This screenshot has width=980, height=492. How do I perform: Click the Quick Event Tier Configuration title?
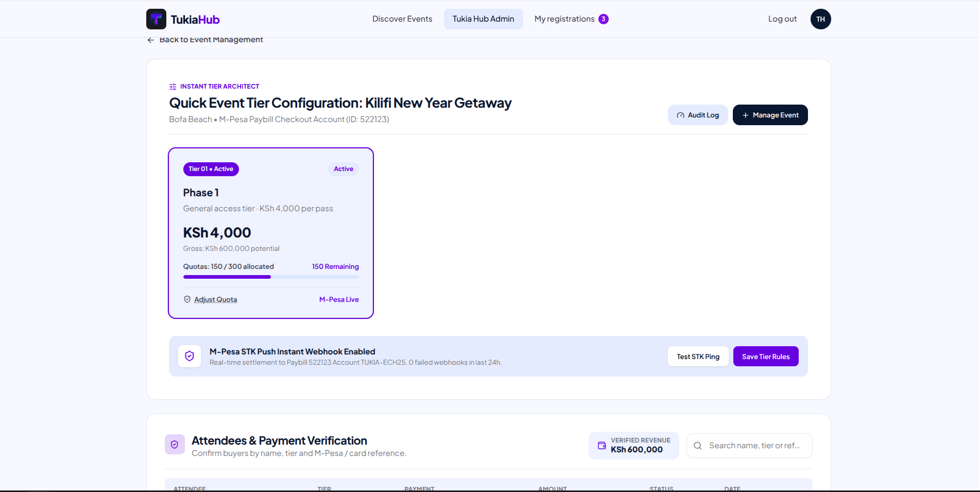(340, 103)
